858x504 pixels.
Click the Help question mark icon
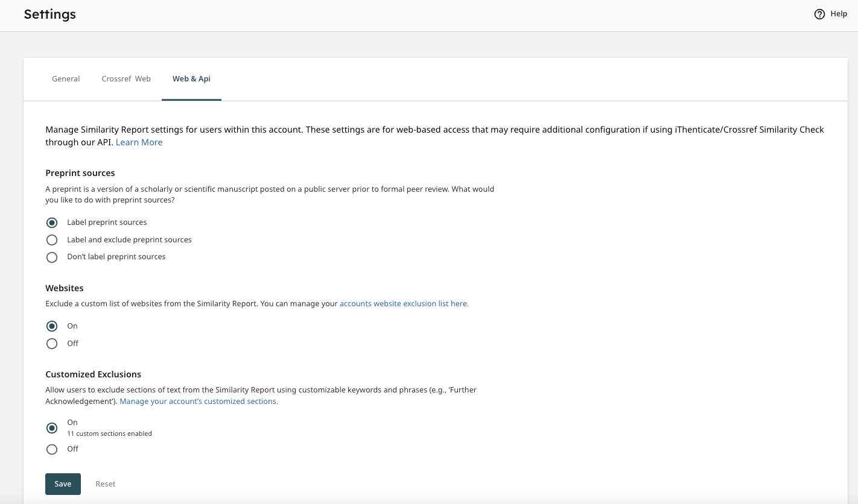[x=819, y=13]
